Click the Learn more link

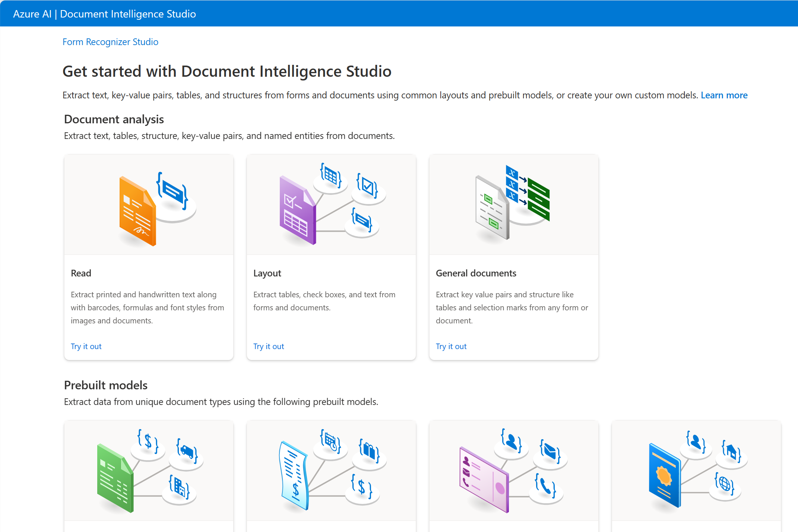(724, 95)
